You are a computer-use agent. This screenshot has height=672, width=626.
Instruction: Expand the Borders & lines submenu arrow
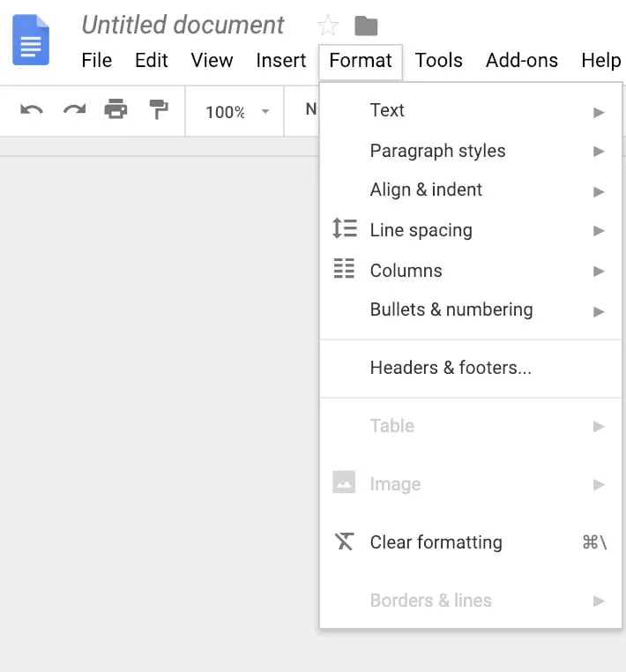599,601
